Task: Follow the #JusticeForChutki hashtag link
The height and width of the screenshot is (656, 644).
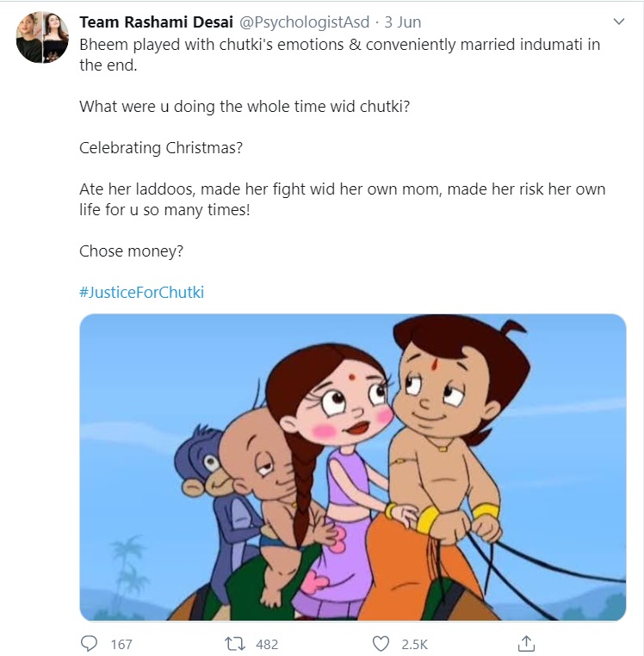Action: [x=141, y=292]
